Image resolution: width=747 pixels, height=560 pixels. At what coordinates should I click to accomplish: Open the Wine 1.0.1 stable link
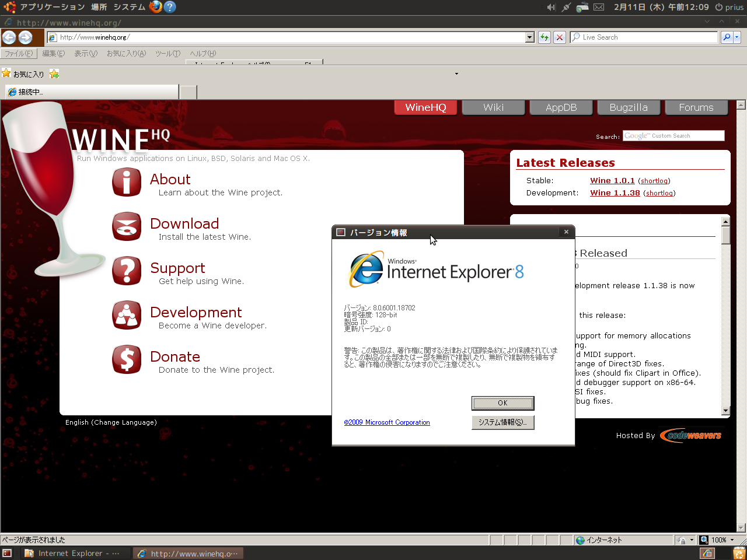[612, 181]
